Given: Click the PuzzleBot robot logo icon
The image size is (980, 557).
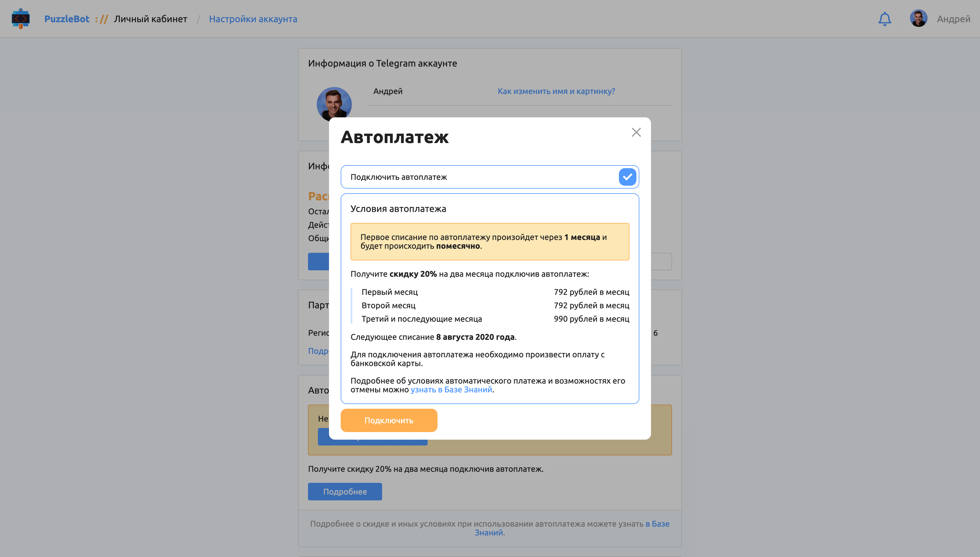Looking at the screenshot, I should [x=21, y=19].
